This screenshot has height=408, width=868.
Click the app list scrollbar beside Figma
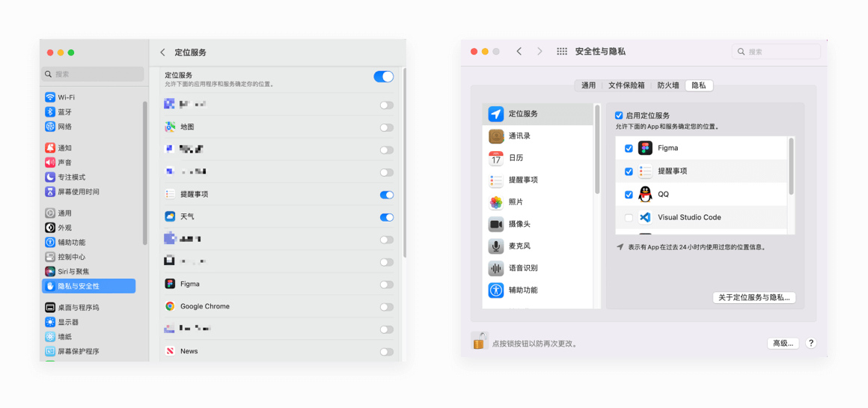(791, 166)
